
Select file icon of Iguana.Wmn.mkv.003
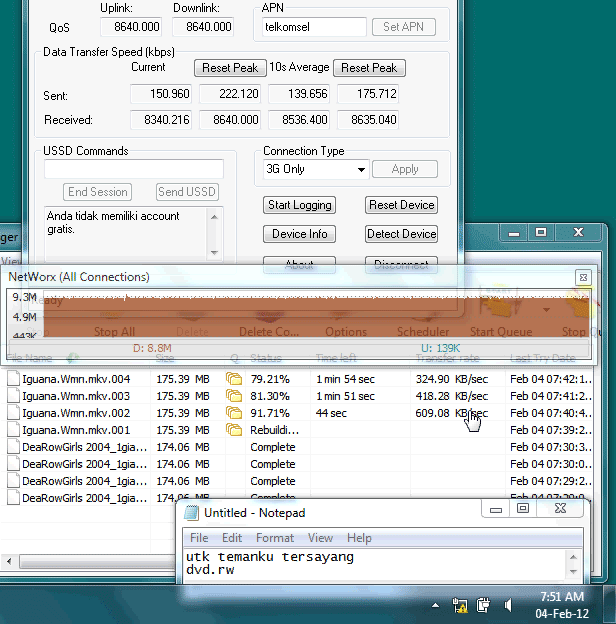coord(14,396)
